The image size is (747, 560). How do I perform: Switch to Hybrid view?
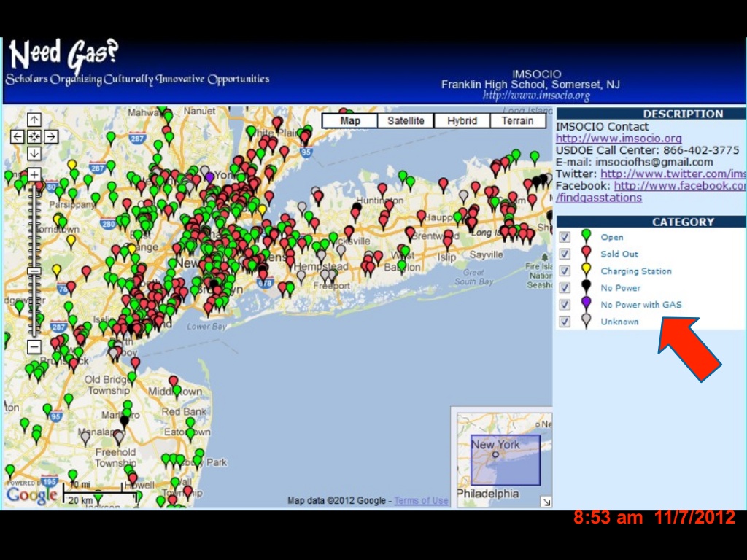coord(462,121)
